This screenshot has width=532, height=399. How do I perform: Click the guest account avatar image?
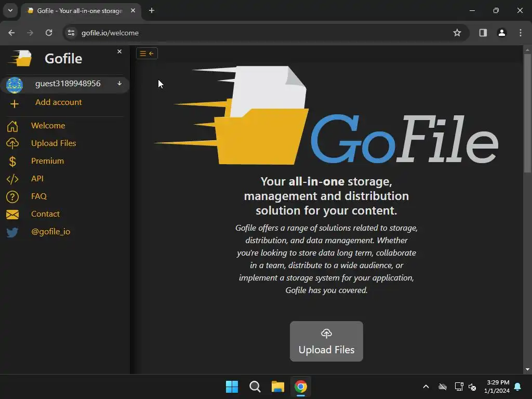click(x=15, y=85)
